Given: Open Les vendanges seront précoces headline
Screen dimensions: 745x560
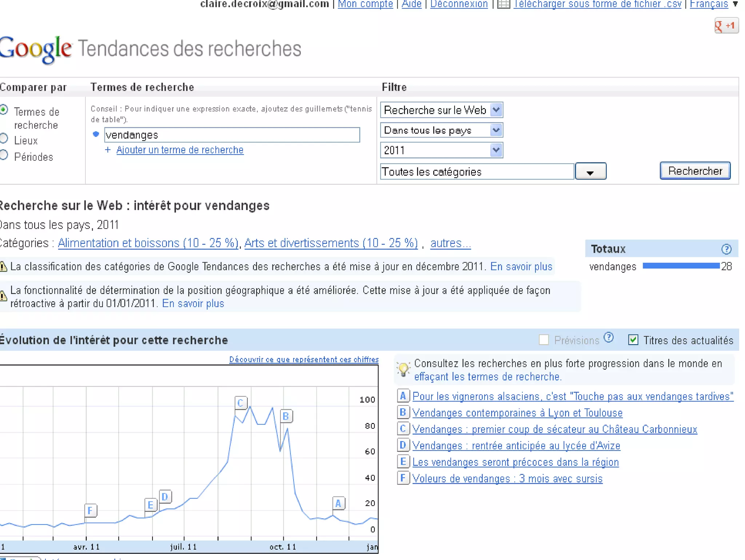Looking at the screenshot, I should 515,462.
